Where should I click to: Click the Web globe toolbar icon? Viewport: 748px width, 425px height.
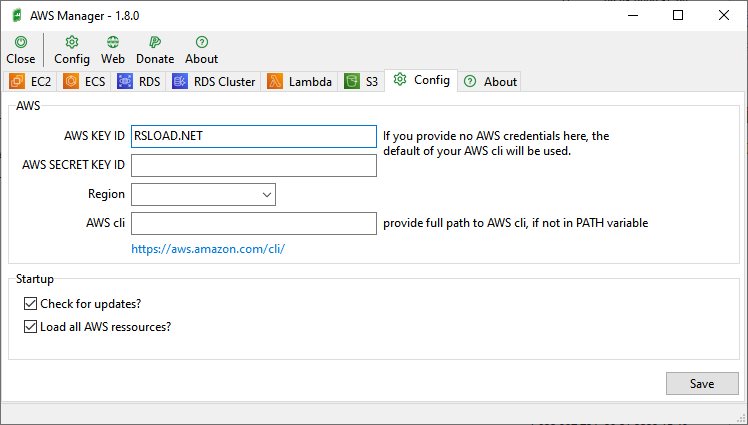[113, 42]
